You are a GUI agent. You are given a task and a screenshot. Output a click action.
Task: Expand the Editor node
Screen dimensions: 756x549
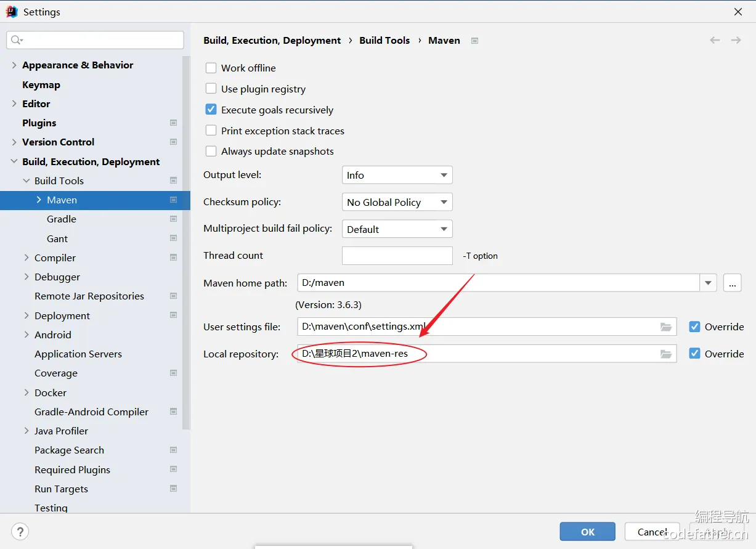(x=14, y=104)
